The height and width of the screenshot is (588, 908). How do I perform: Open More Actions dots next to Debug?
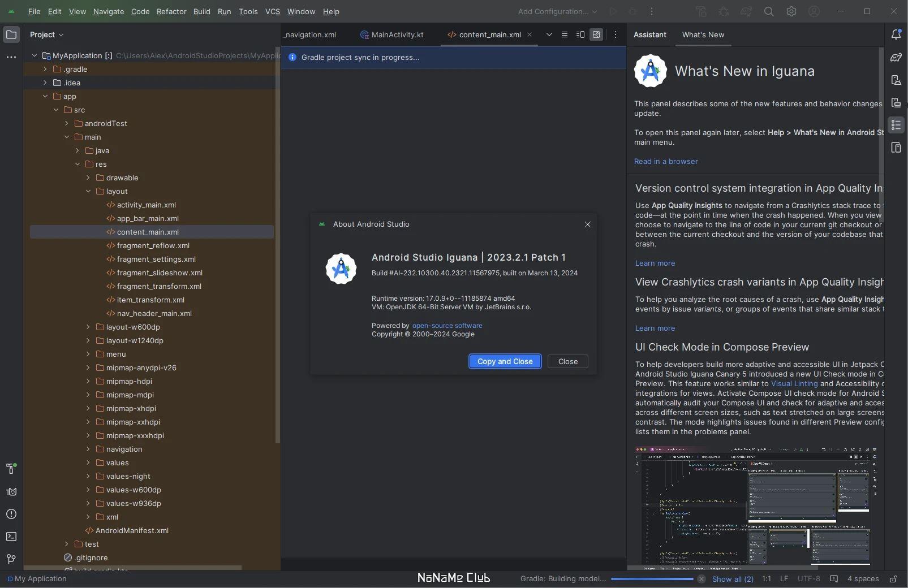652,11
